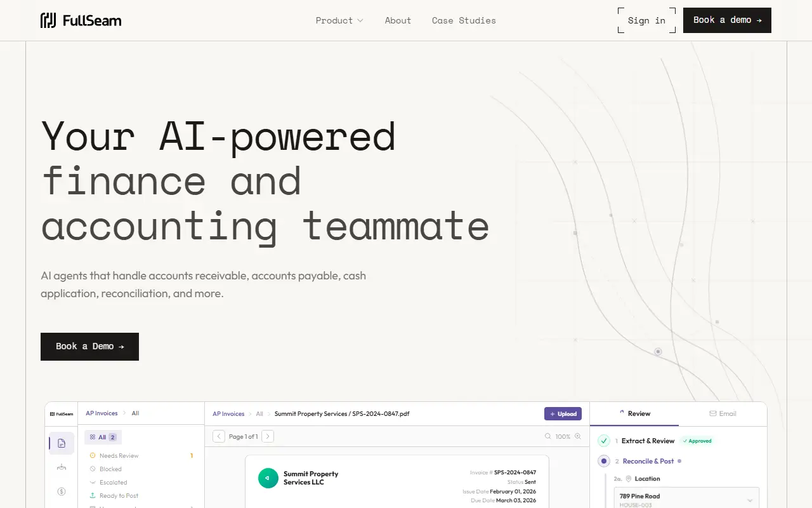Image resolution: width=812 pixels, height=508 pixels.
Task: Click the Due Date March 03, 2026
Action: click(504, 500)
